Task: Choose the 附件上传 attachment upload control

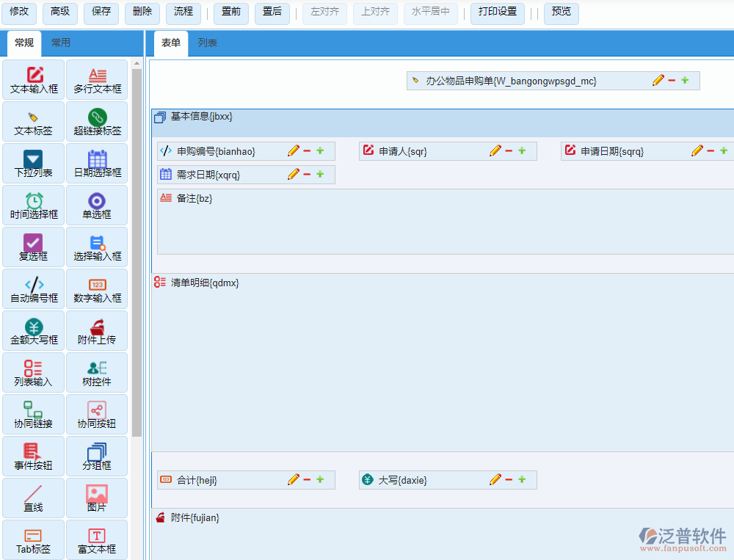Action: [97, 332]
